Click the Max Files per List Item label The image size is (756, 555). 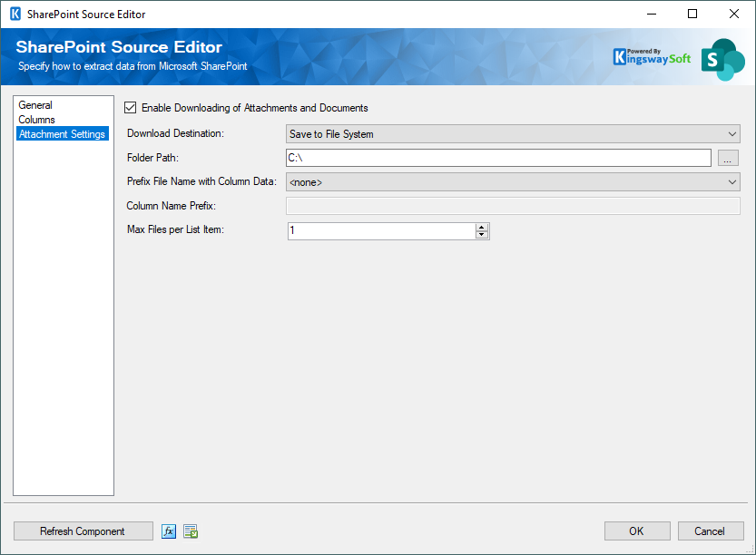click(x=175, y=229)
